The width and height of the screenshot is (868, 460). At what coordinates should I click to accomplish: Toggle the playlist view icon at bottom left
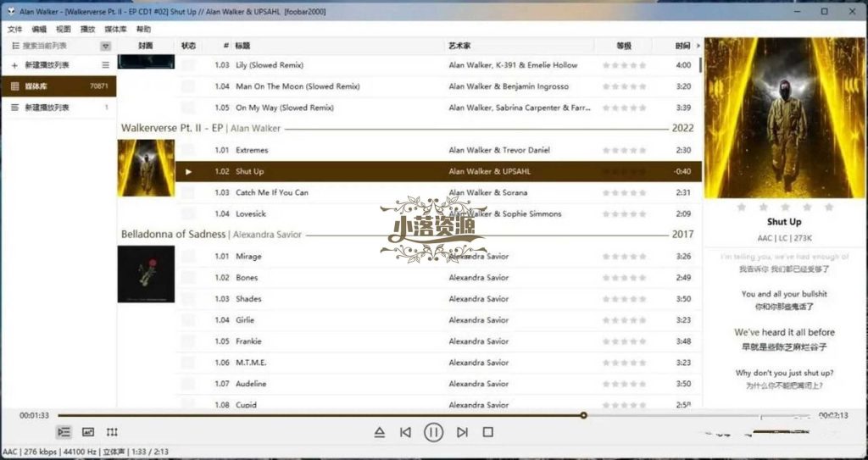pyautogui.click(x=64, y=432)
